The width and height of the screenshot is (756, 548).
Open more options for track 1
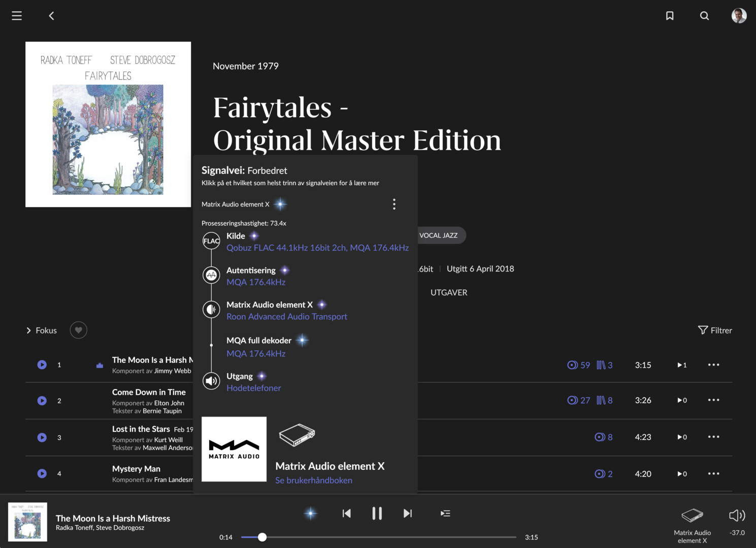pos(713,365)
